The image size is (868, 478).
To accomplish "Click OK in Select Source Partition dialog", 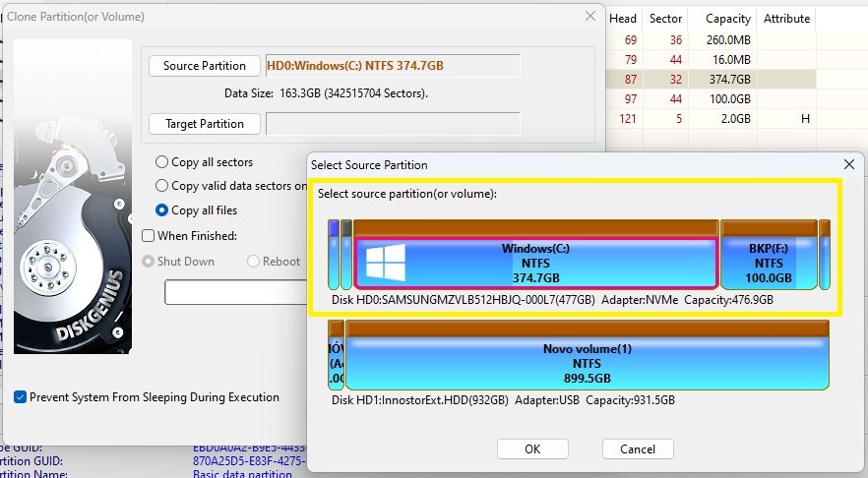I will click(532, 449).
